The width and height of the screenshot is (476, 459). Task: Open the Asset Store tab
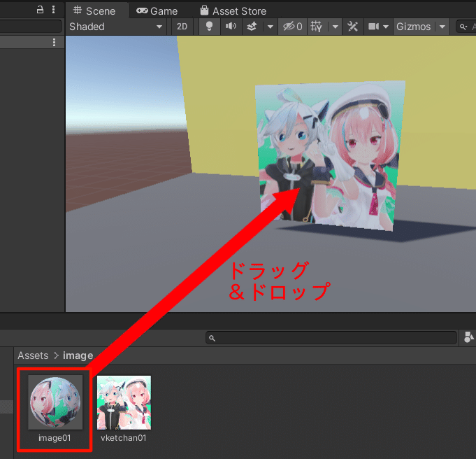click(233, 11)
